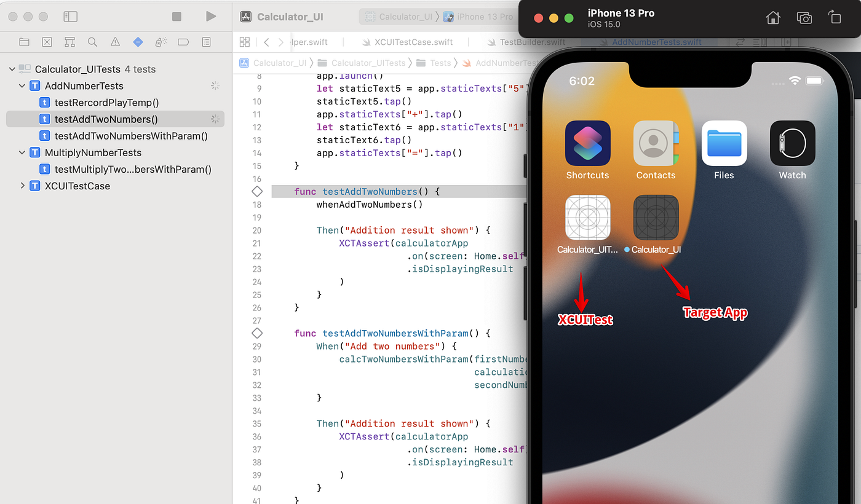Click line number 29 in gutter

click(256, 346)
